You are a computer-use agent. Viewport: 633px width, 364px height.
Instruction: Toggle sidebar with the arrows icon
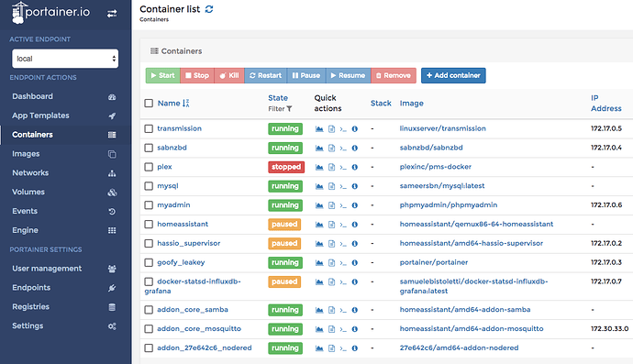[112, 14]
